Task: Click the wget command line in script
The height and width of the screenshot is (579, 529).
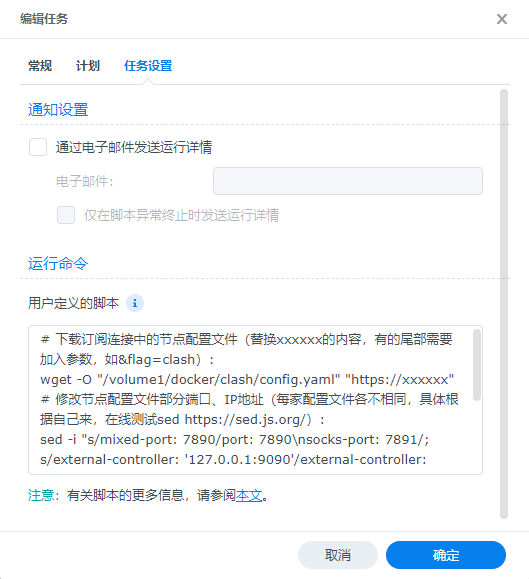Action: pos(247,380)
